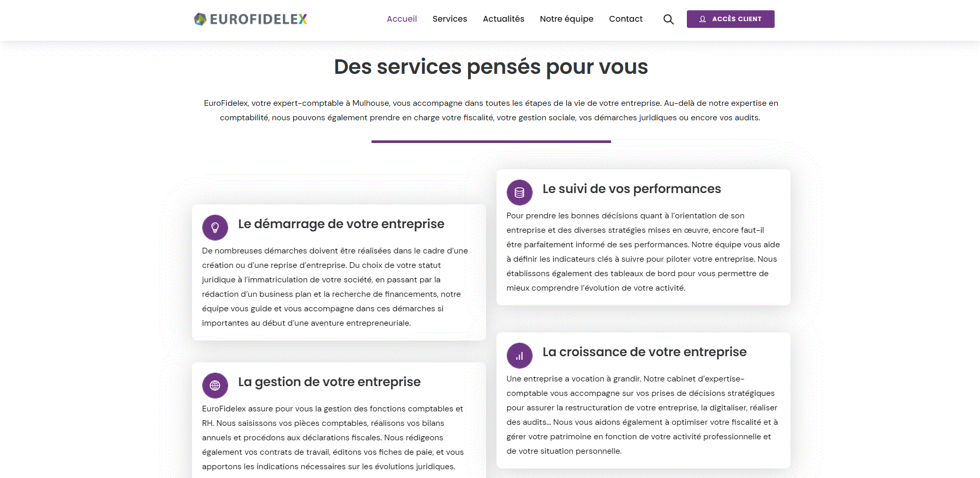Viewport: 980px width, 478px height.
Task: Select "La gestion de votre entreprise" heading
Action: [x=329, y=382]
